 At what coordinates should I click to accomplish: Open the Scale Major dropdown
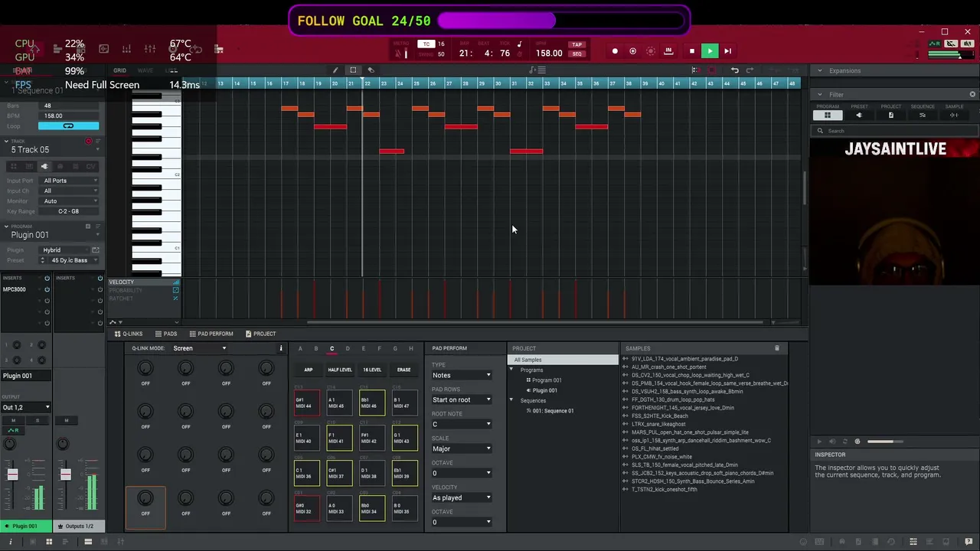(462, 448)
